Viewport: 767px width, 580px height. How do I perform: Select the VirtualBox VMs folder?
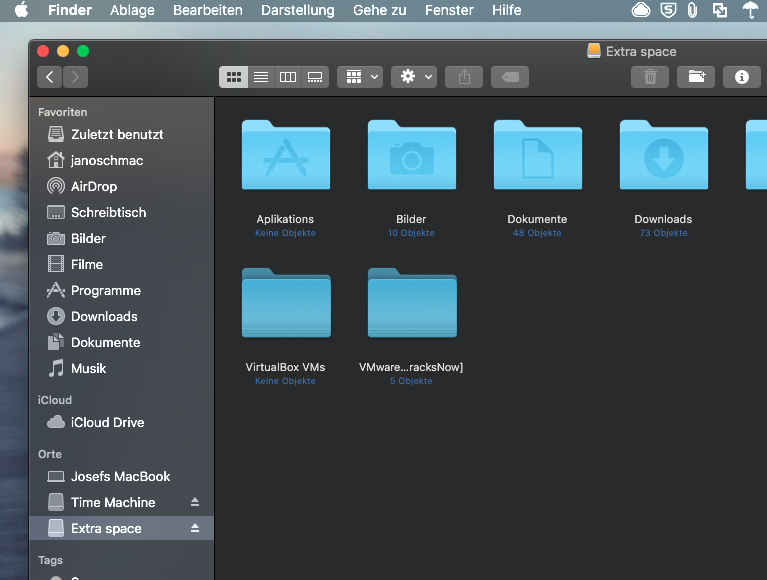[x=286, y=303]
